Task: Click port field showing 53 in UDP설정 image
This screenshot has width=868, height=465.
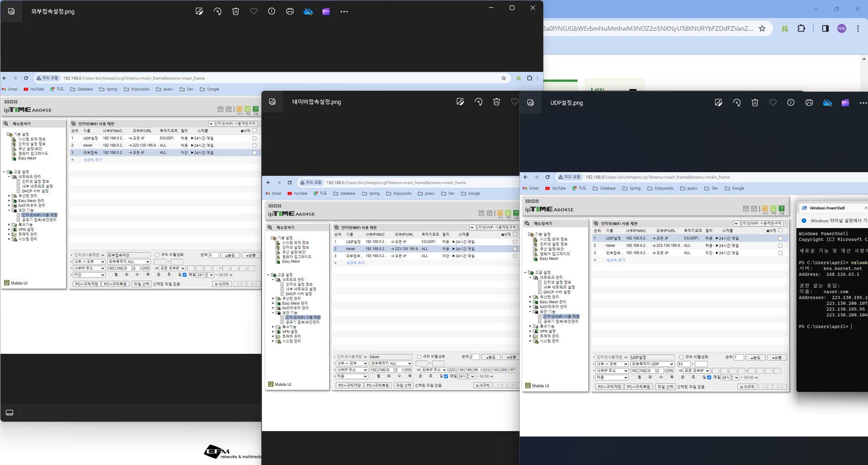Action: click(683, 364)
